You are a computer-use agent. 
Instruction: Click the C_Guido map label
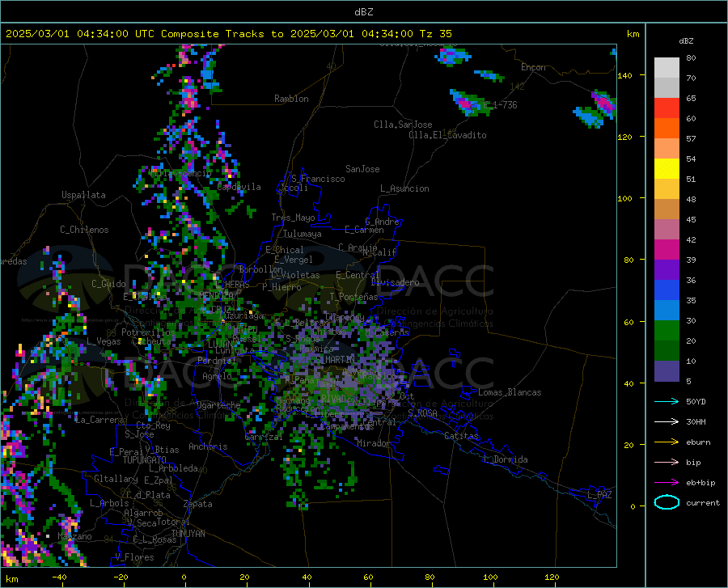(x=108, y=284)
